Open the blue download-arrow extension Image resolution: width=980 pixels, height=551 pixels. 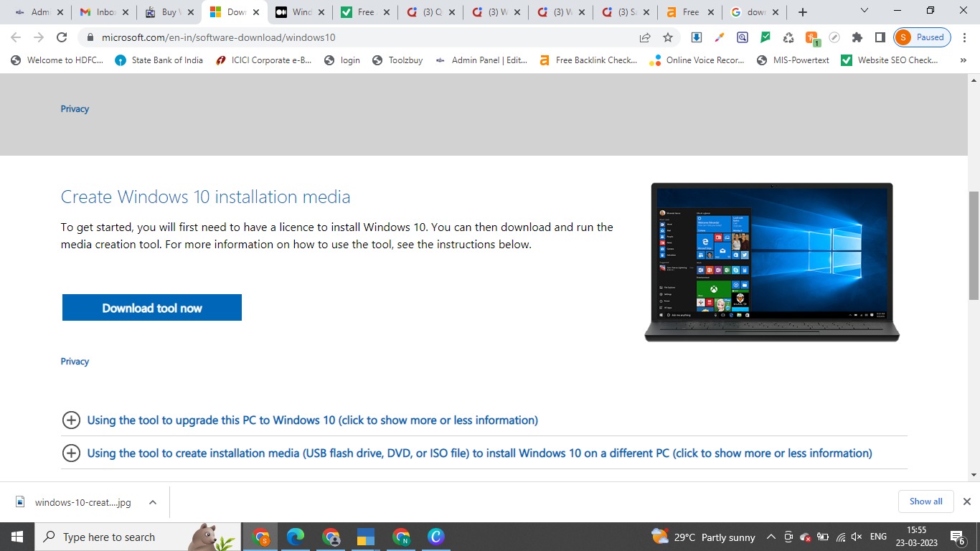(696, 37)
